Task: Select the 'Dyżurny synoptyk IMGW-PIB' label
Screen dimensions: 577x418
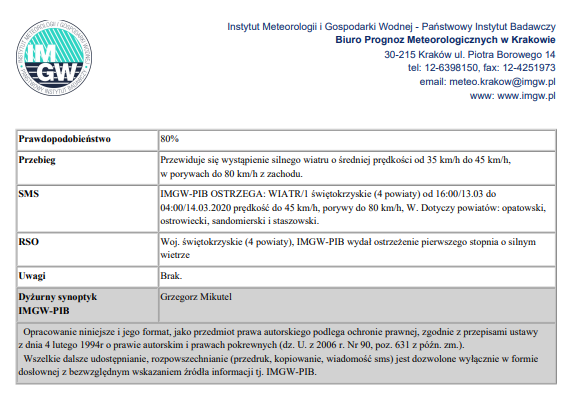Action: [58, 304]
